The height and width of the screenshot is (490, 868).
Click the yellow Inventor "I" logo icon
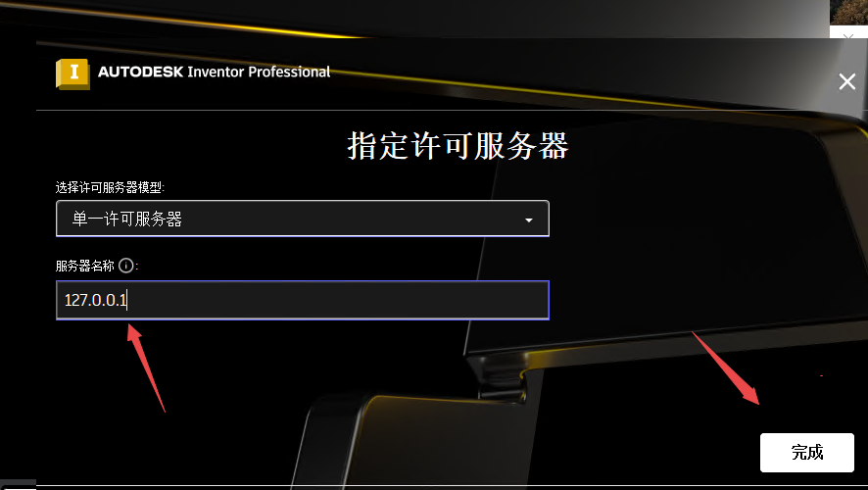[x=72, y=73]
